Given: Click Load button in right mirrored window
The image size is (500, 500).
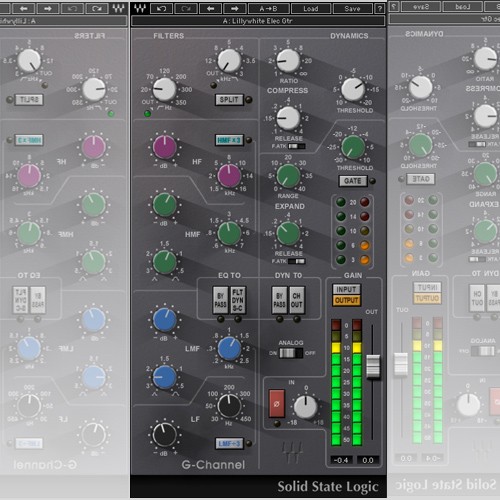Looking at the screenshot, I should pos(462,7).
